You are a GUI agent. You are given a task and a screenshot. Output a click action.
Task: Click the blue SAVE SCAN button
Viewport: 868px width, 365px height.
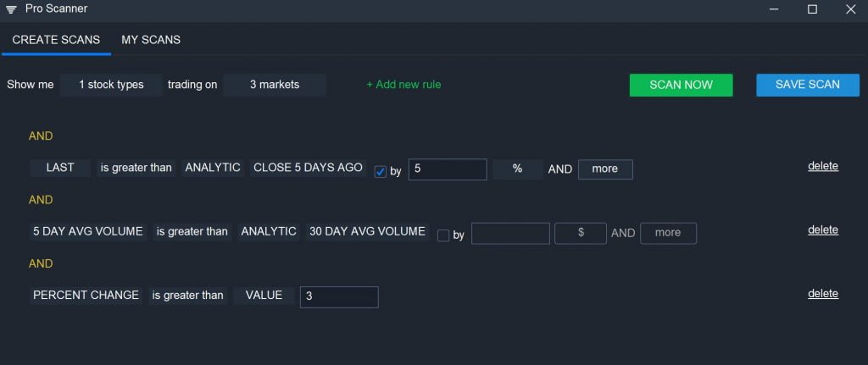coord(807,85)
